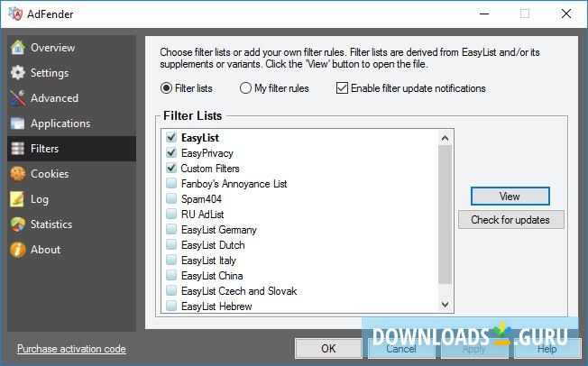
Task: Check the EasyList Italy checkbox
Action: (171, 260)
